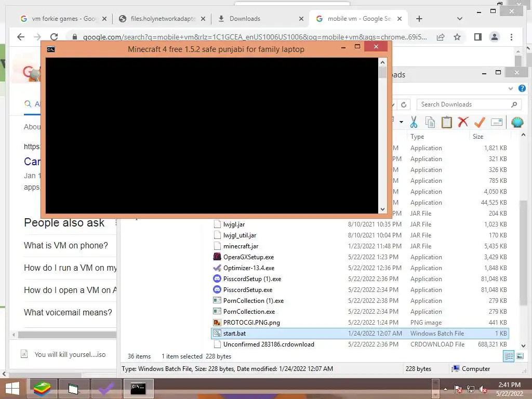This screenshot has height=399, width=532.
Task: Click the command prompt taskbar button
Action: 138,389
